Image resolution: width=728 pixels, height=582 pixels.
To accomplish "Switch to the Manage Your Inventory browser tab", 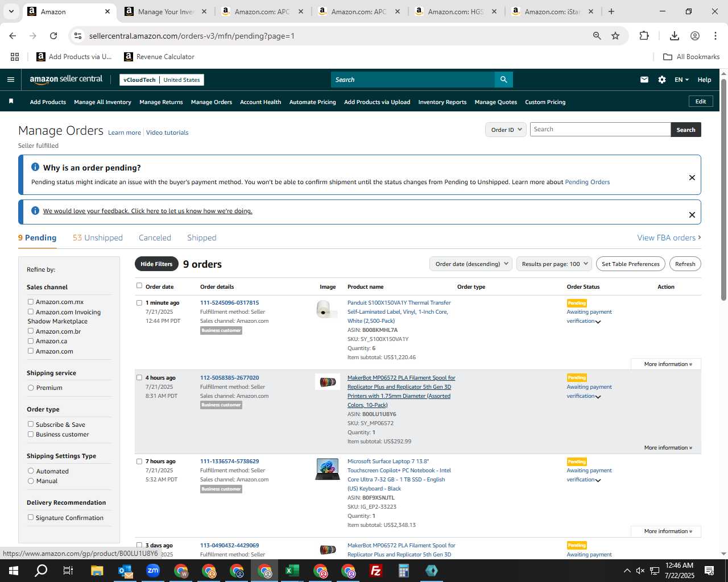I will (x=167, y=11).
